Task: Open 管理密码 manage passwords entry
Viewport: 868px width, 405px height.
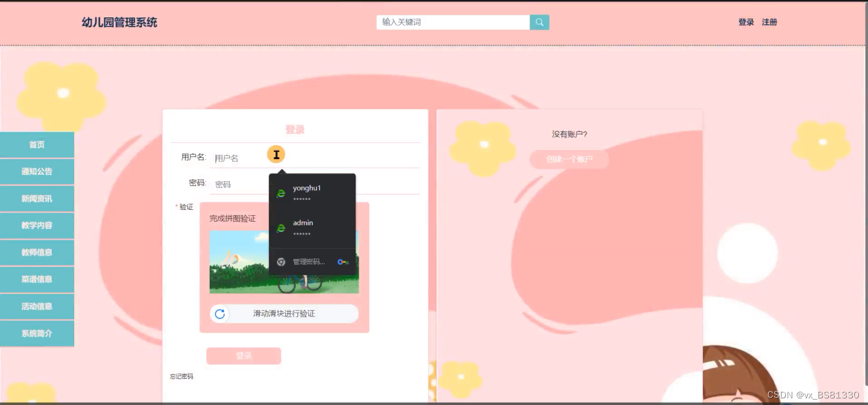Action: point(312,262)
